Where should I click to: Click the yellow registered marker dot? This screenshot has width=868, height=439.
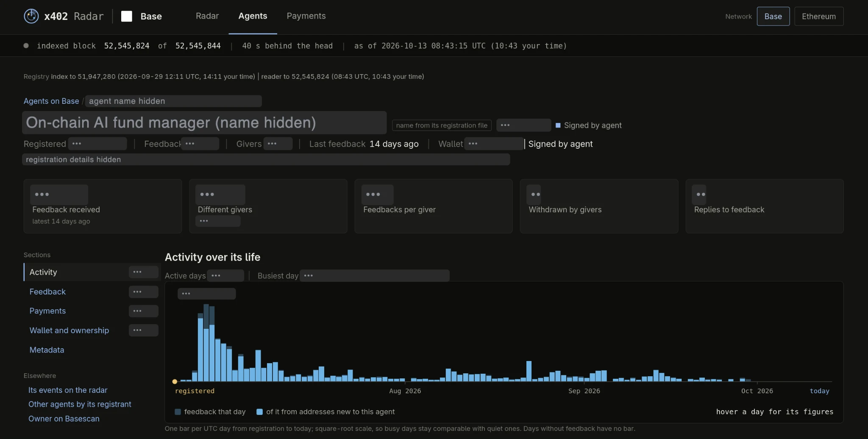point(175,381)
